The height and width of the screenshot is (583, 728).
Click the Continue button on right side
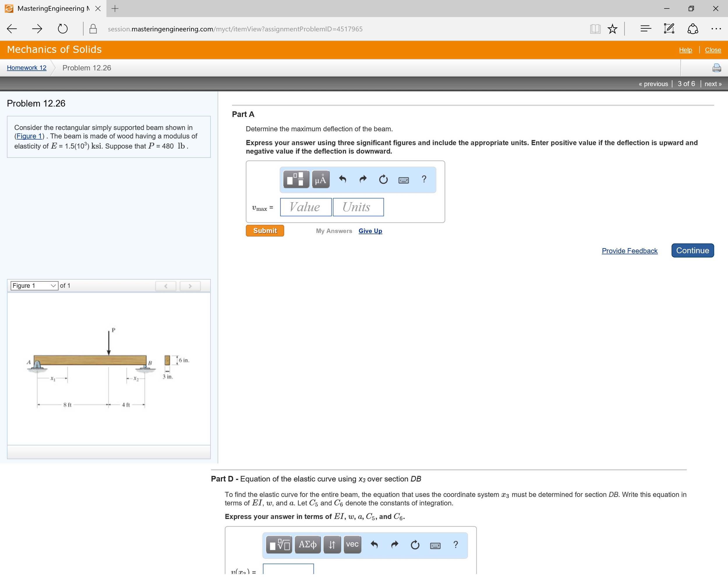point(692,250)
